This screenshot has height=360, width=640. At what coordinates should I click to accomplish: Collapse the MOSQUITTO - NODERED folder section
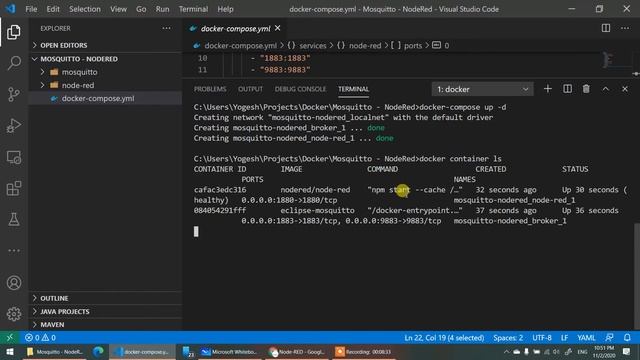click(x=105, y=59)
